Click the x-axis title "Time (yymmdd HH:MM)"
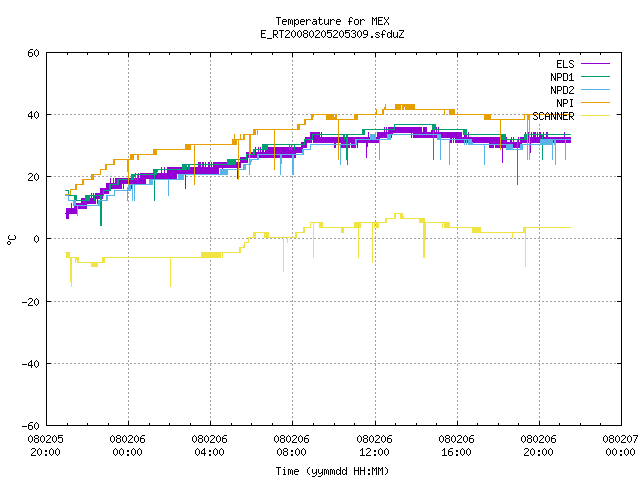The height and width of the screenshot is (480, 640). (332, 471)
